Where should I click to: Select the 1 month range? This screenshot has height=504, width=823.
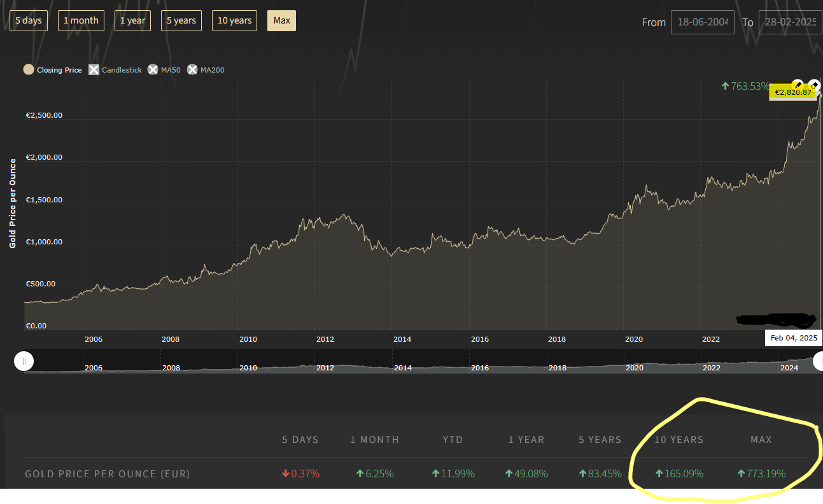point(81,20)
